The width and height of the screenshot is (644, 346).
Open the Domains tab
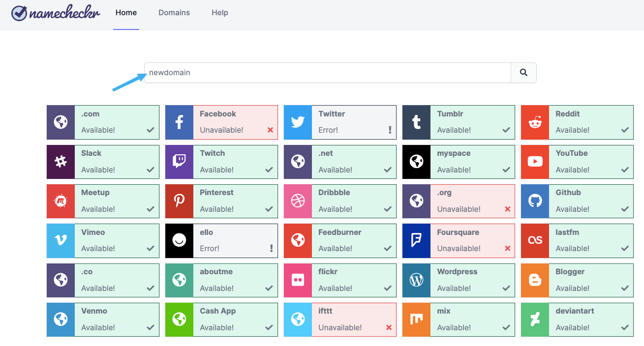coord(174,13)
